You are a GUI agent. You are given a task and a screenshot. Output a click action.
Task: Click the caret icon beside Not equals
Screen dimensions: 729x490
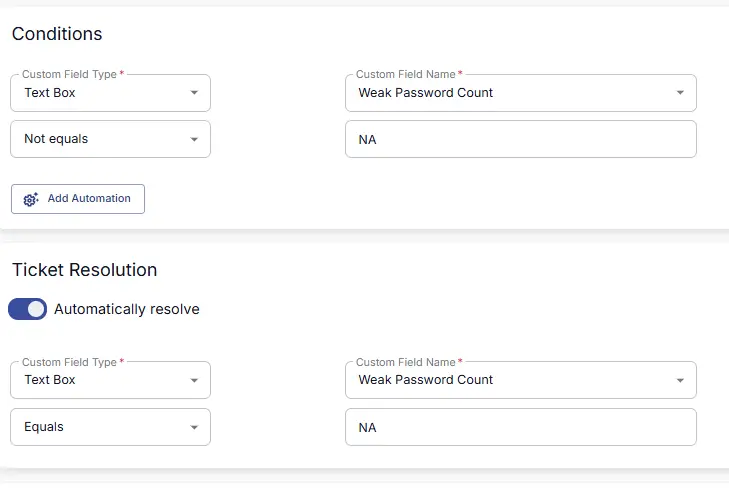click(194, 139)
